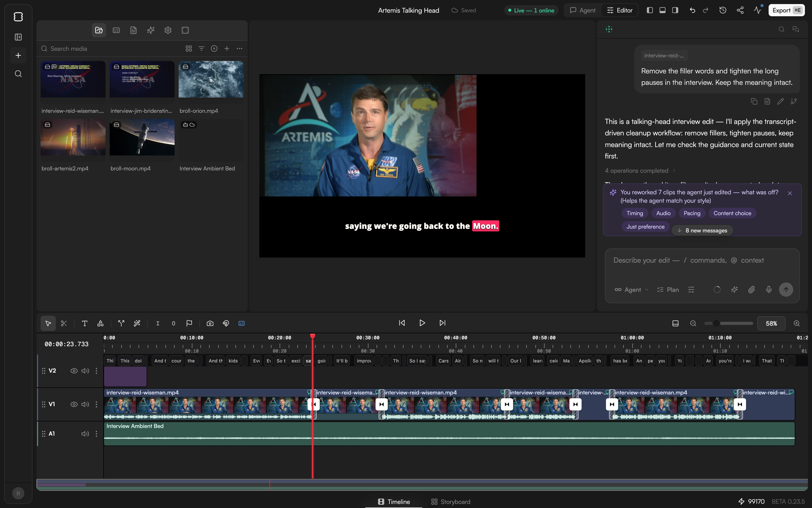The width and height of the screenshot is (812, 508).
Task: Switch media to grid view
Action: (x=189, y=49)
